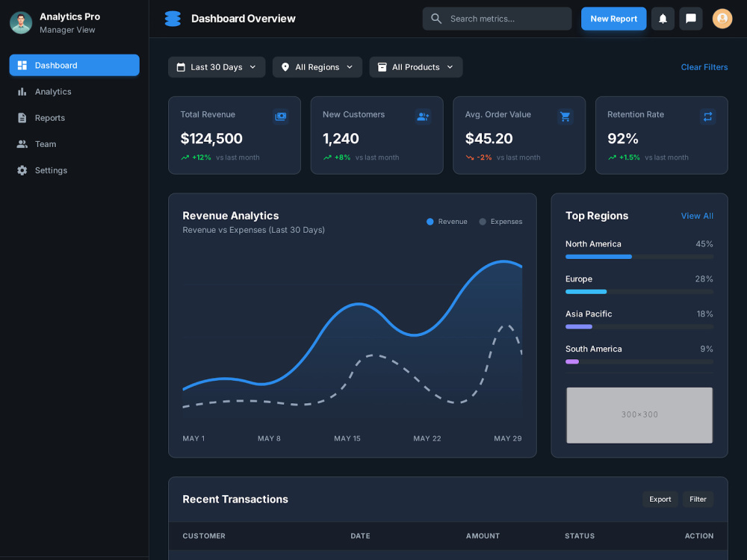Open Settings from the sidebar

(74, 170)
